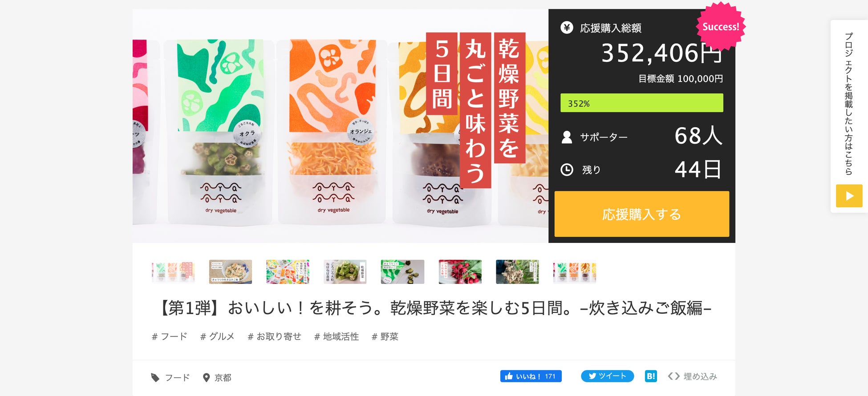
Task: Share via the ツイート button
Action: point(607,376)
